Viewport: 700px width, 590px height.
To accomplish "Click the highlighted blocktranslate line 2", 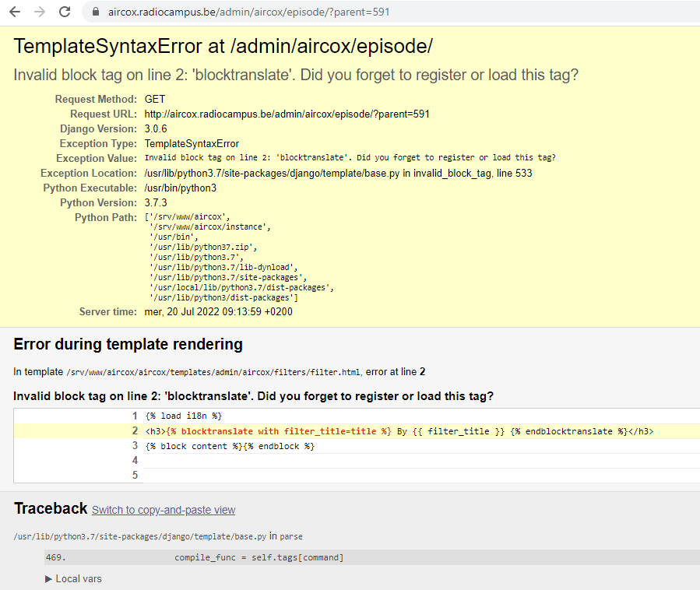I will [399, 431].
